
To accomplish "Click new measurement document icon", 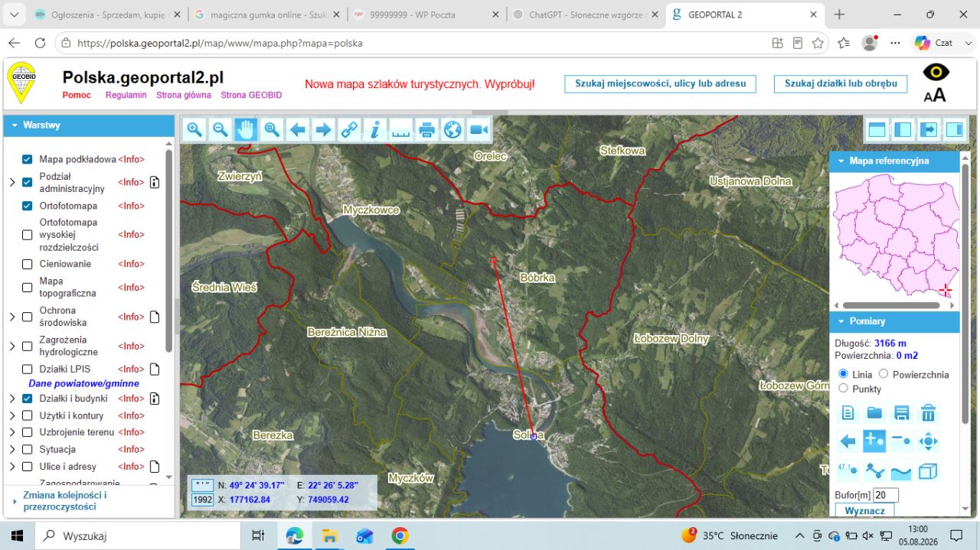I will 848,413.
